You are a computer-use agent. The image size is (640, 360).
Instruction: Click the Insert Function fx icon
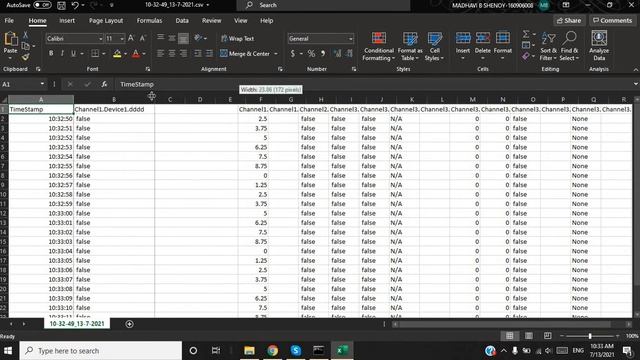coord(104,84)
